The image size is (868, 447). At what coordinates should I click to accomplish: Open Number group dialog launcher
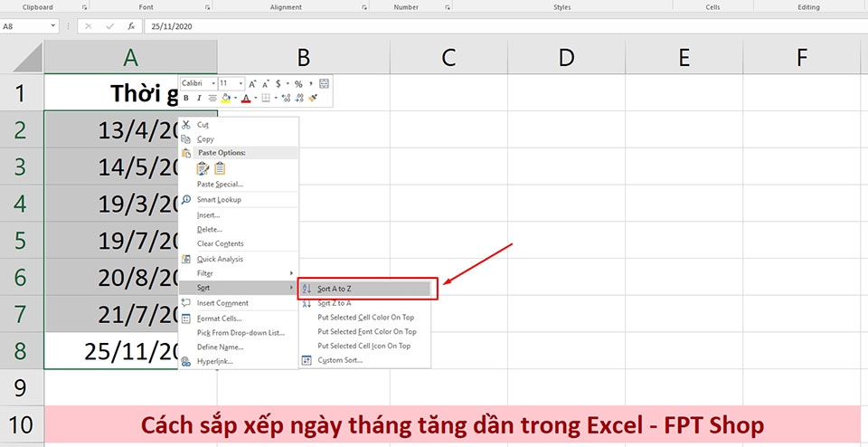coord(448,7)
